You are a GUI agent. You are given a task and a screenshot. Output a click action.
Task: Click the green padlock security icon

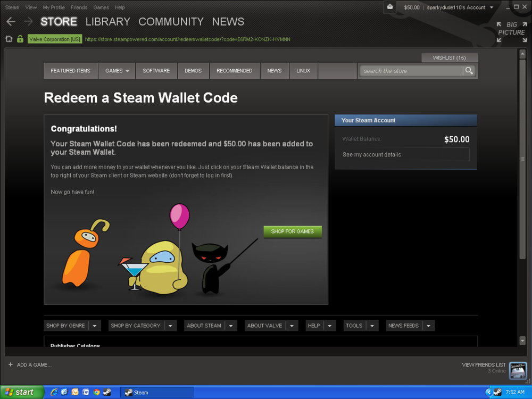[20, 39]
